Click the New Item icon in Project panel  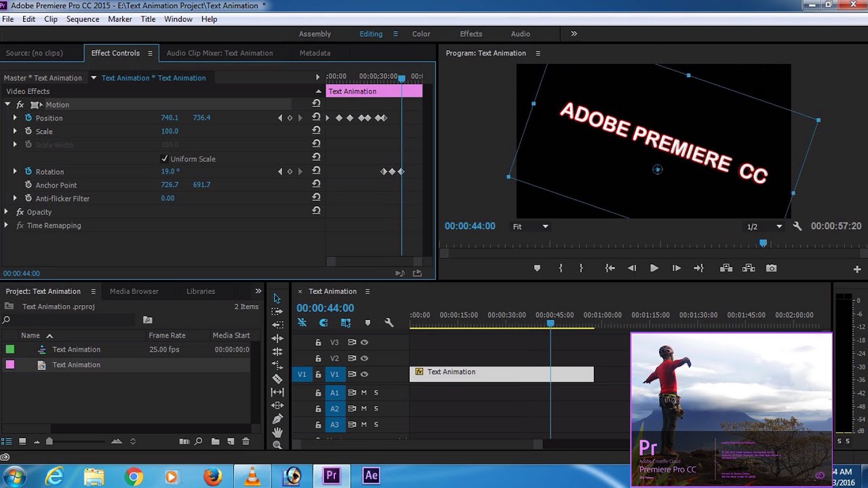click(x=231, y=441)
